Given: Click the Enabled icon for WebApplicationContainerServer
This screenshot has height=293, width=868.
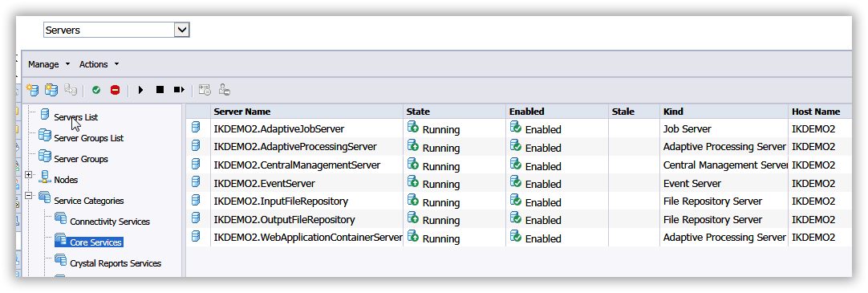Looking at the screenshot, I should tap(516, 236).
